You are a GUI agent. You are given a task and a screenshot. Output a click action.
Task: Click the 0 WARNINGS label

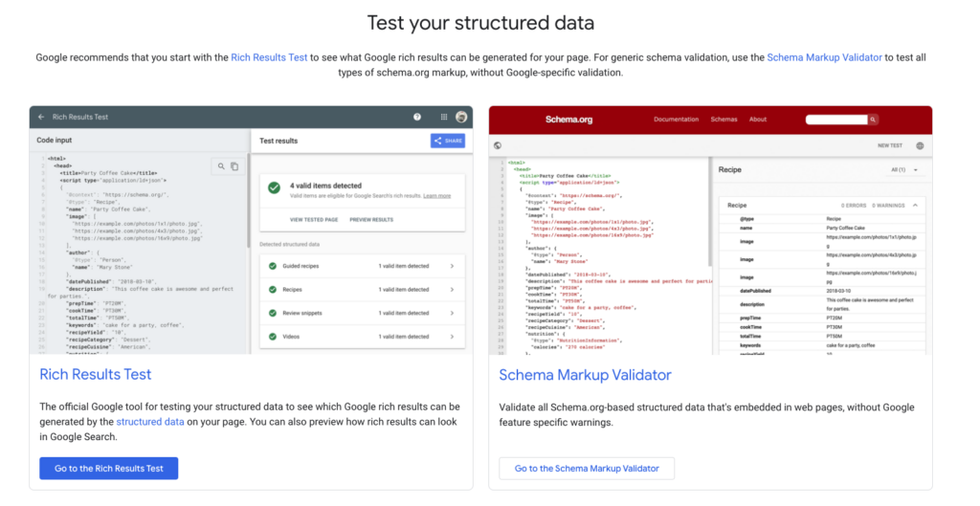coord(889,206)
